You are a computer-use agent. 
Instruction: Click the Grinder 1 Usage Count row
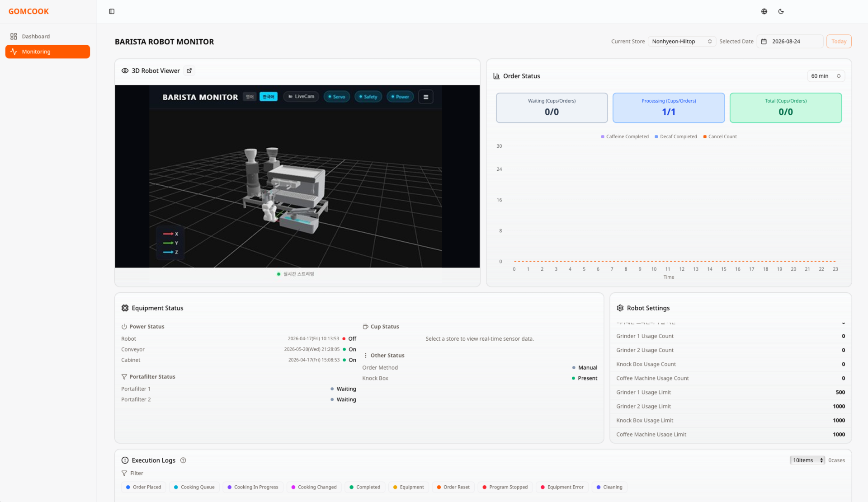pos(731,336)
